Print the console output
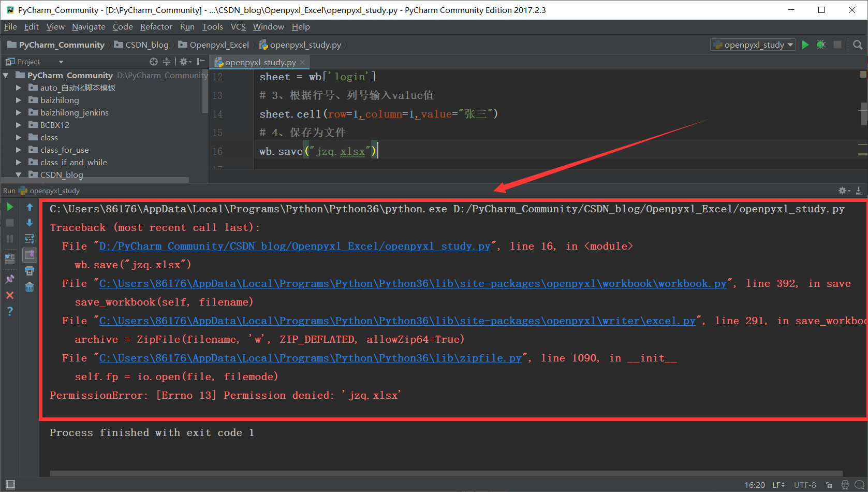 click(x=30, y=271)
